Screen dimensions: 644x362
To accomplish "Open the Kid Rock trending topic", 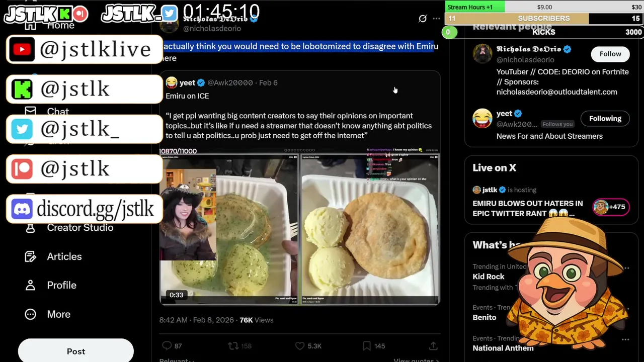I will click(489, 277).
